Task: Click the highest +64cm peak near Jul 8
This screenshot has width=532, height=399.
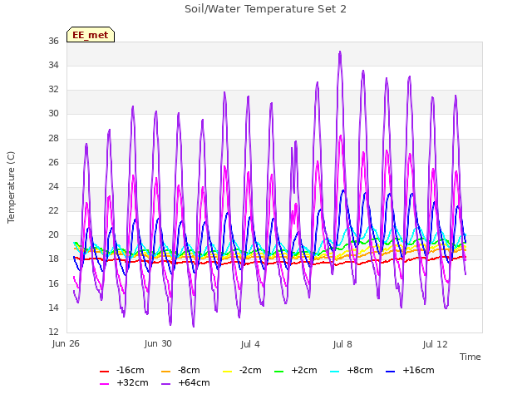Action: [340, 52]
